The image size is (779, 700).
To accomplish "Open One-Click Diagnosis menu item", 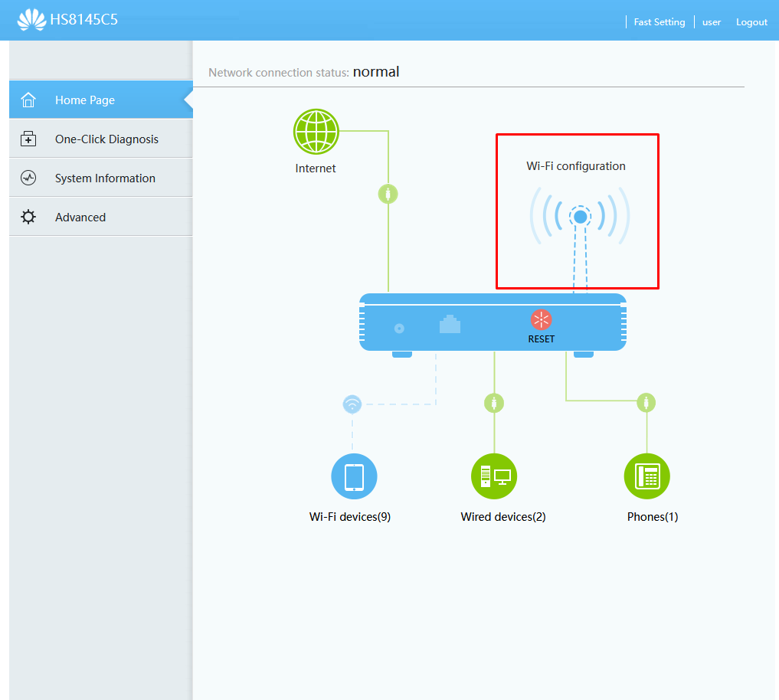I will point(106,139).
